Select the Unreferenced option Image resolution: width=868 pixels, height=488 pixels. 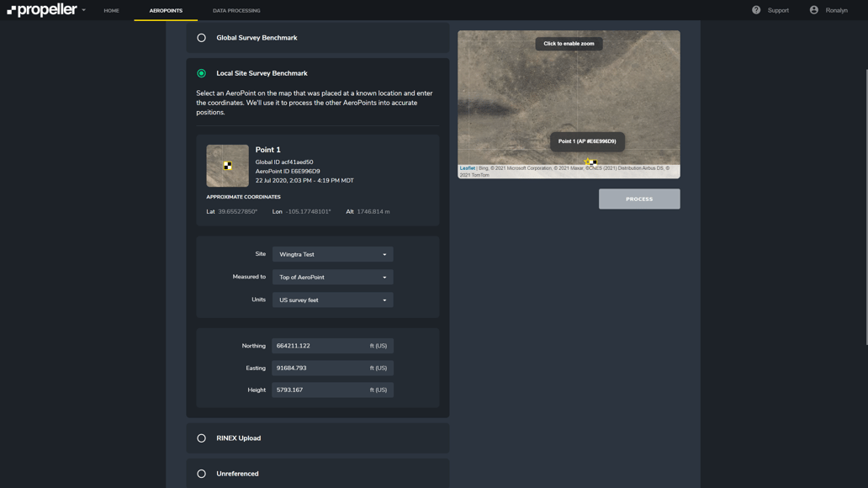(201, 474)
